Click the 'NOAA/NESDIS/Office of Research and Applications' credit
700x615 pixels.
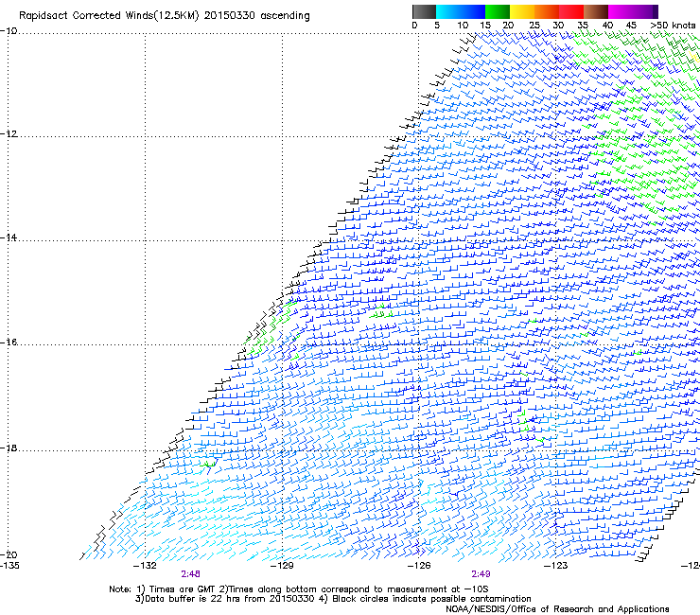[557, 609]
